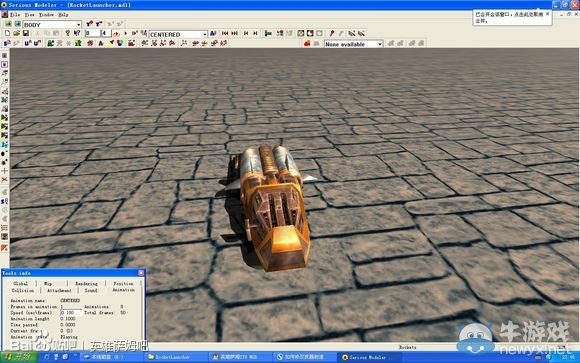580x363 pixels.
Task: Open the File menu
Action: click(x=15, y=15)
